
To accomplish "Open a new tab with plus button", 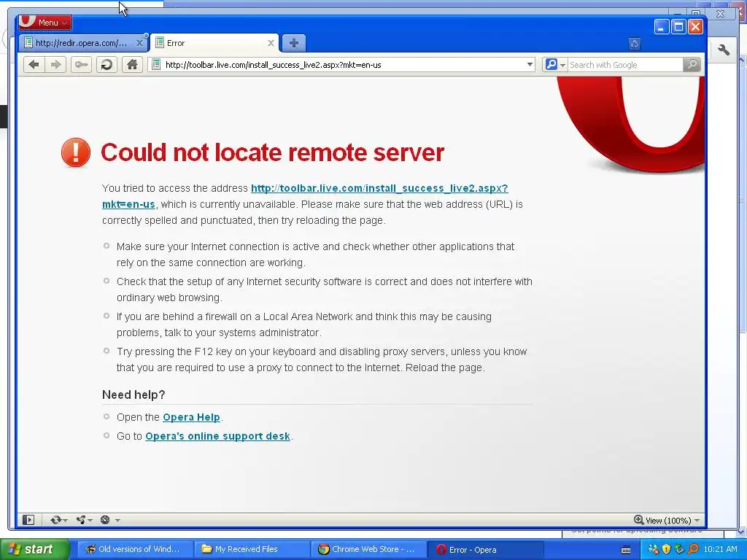I will (x=293, y=43).
